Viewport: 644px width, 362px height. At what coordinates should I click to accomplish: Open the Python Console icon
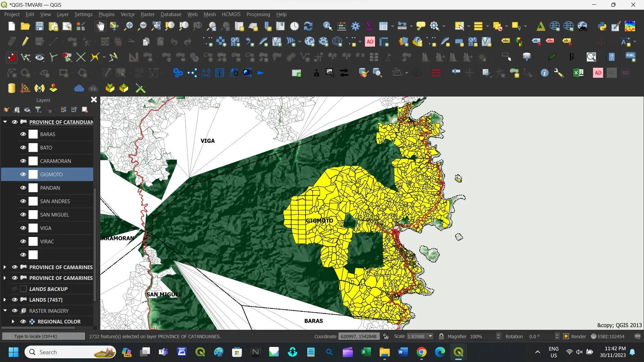pyautogui.click(x=602, y=26)
